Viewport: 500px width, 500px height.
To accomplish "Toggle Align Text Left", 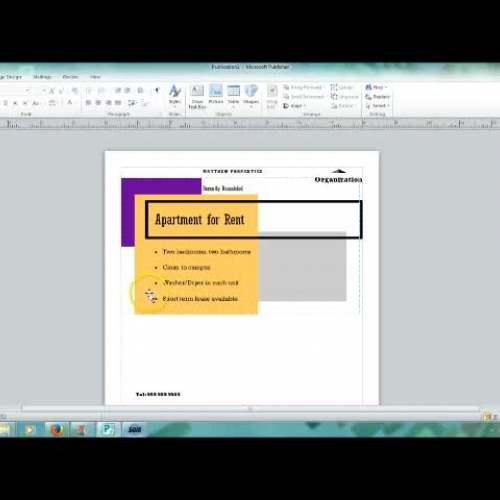I will pyautogui.click(x=88, y=103).
